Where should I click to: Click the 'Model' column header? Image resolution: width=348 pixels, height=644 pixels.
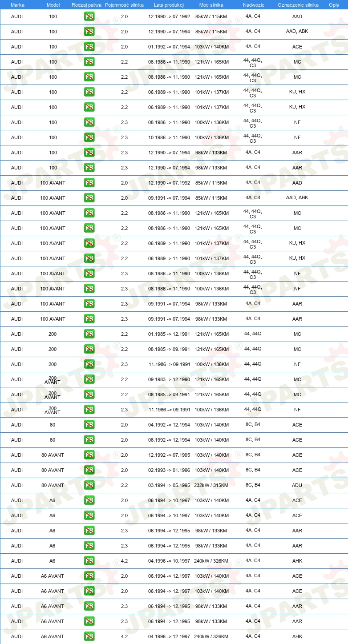(53, 5)
